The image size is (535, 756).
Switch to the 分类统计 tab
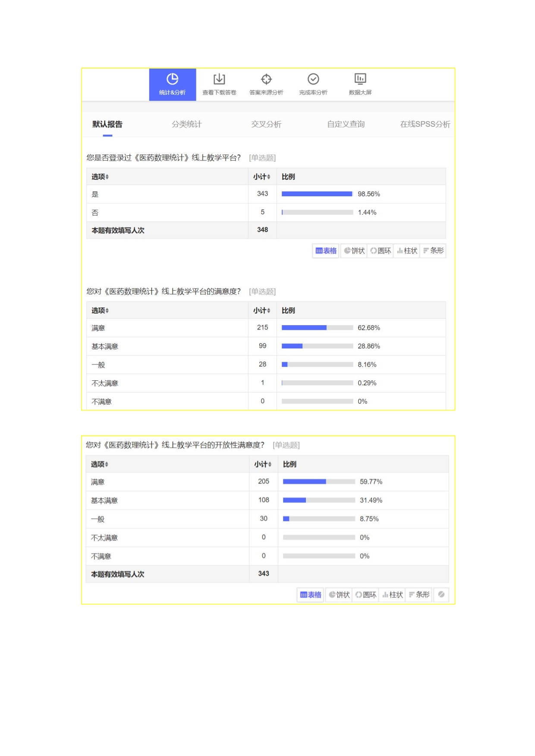(187, 124)
